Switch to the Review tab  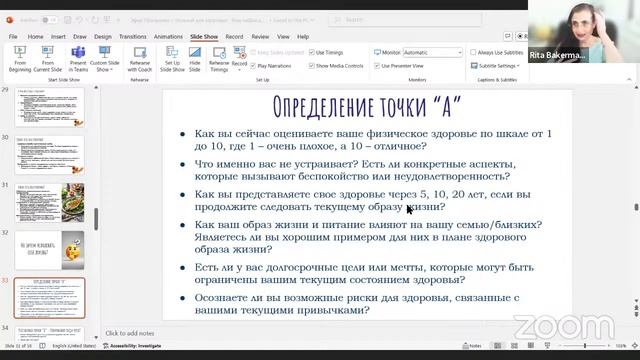point(260,36)
